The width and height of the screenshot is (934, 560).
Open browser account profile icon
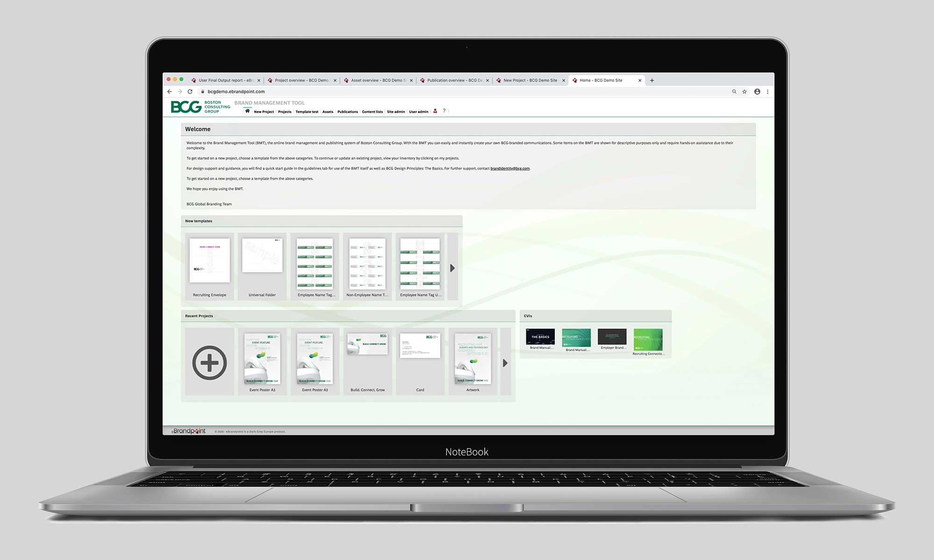757,92
